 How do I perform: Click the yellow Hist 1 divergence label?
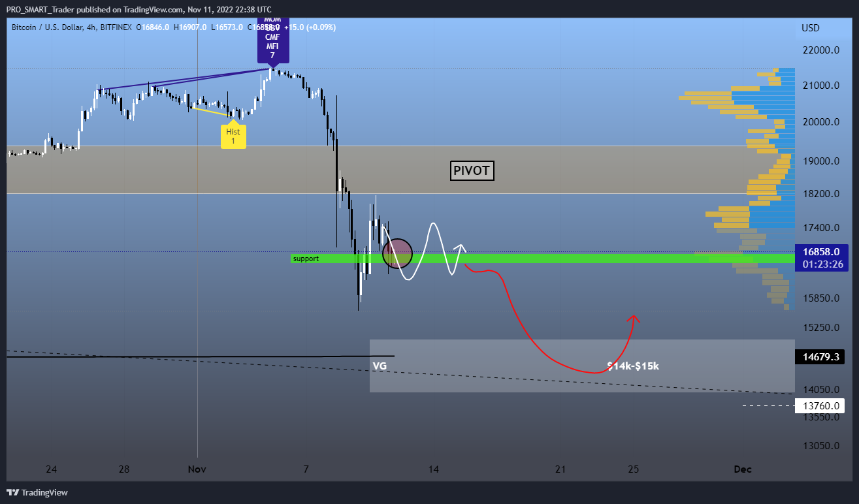[233, 135]
